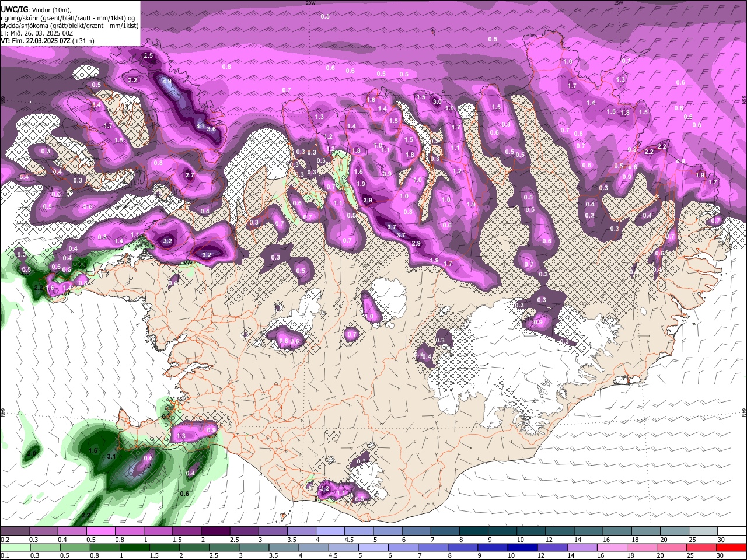The image size is (747, 560).
Task: Click the 3.6 value beside the 4.1 label
Action: click(211, 129)
